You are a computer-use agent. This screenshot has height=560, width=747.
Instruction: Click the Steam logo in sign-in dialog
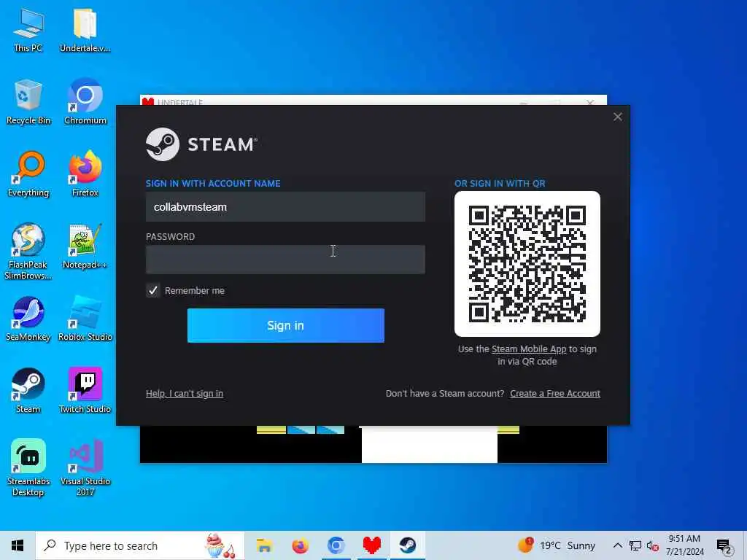pyautogui.click(x=201, y=144)
